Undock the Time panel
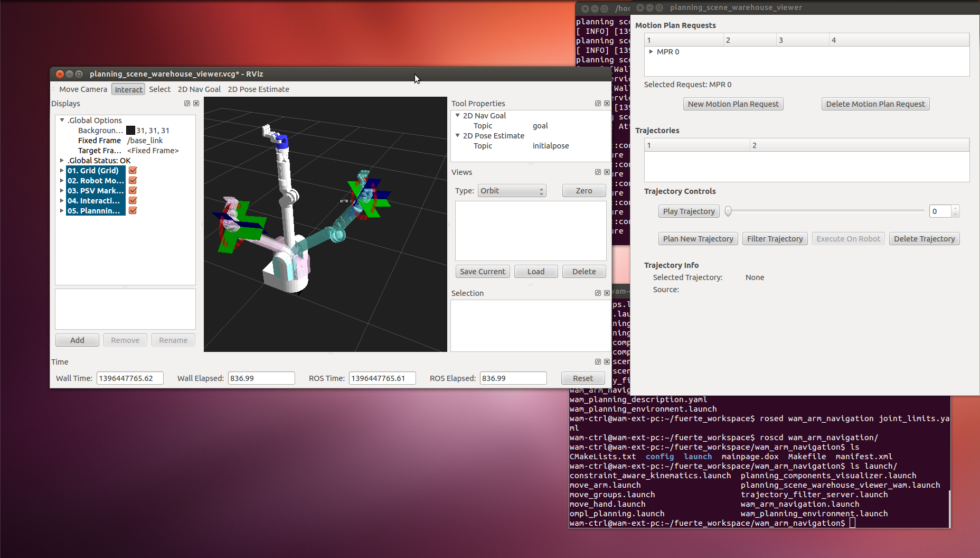The width and height of the screenshot is (980, 558). tap(598, 362)
